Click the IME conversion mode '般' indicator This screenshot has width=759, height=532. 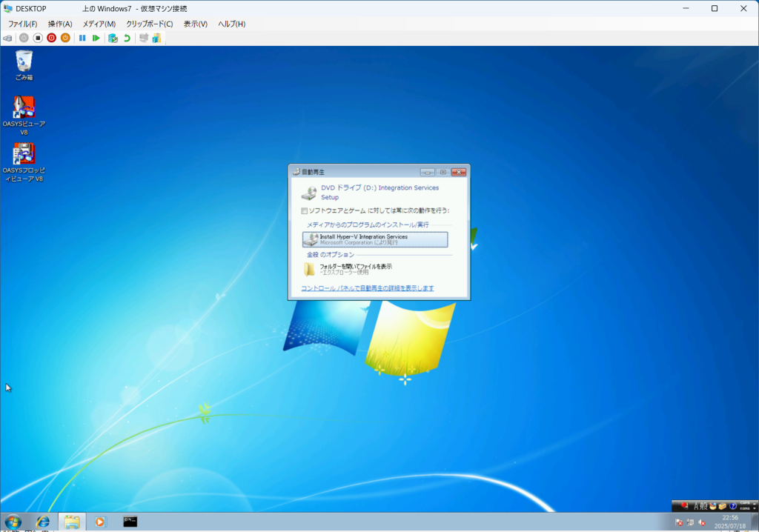704,506
